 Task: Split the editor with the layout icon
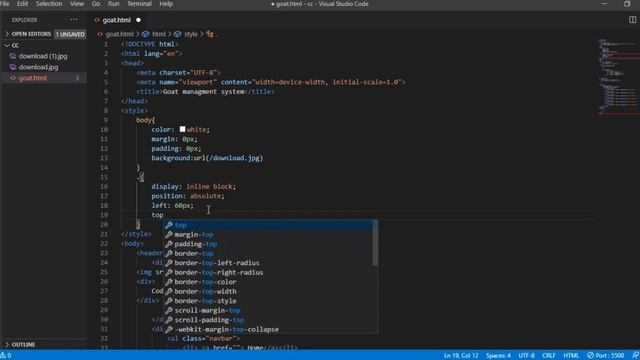(x=632, y=20)
